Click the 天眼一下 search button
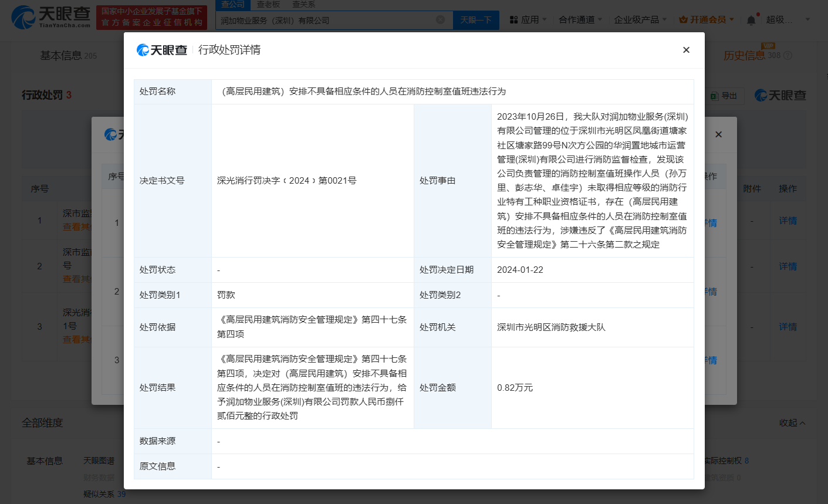 coord(476,20)
